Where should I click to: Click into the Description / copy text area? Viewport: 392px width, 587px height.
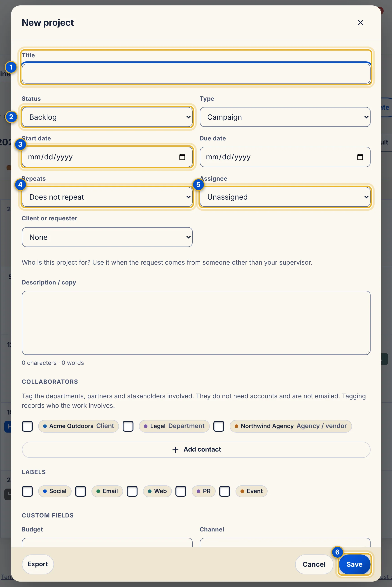(196, 323)
